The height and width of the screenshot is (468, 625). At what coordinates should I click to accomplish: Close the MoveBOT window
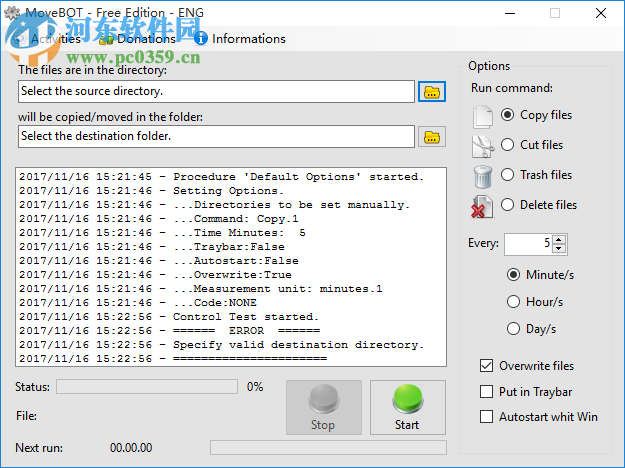click(601, 13)
